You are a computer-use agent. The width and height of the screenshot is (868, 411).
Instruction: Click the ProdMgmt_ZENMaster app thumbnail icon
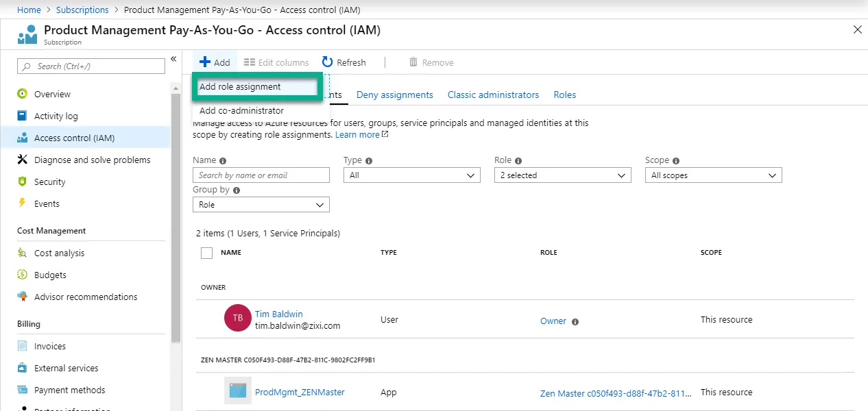click(x=237, y=391)
